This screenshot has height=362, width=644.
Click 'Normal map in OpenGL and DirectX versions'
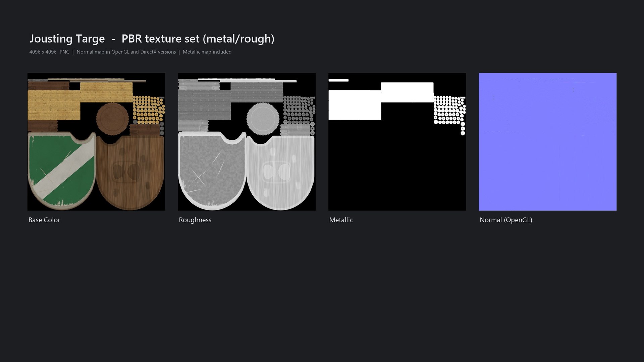pyautogui.click(x=126, y=52)
